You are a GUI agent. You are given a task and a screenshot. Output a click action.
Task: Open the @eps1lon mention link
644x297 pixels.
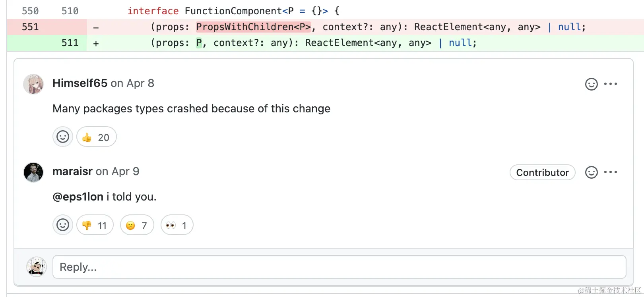pos(78,197)
